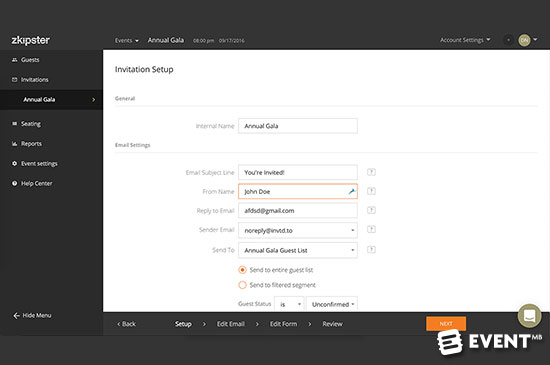This screenshot has height=365, width=550.
Task: Click the Invitation Setup heading
Action: (144, 69)
